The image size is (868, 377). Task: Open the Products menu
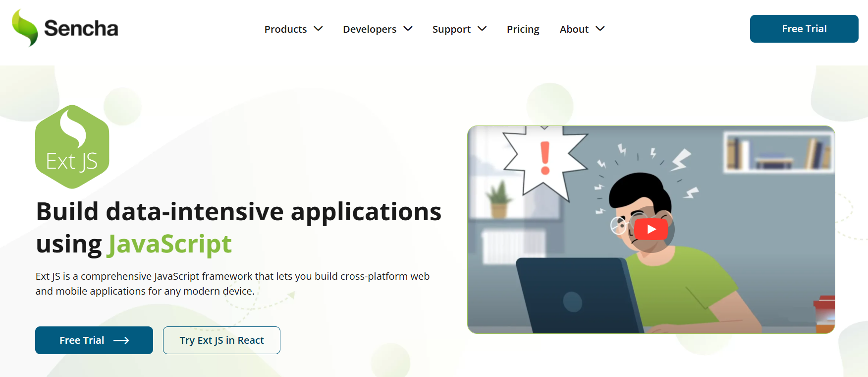[285, 29]
